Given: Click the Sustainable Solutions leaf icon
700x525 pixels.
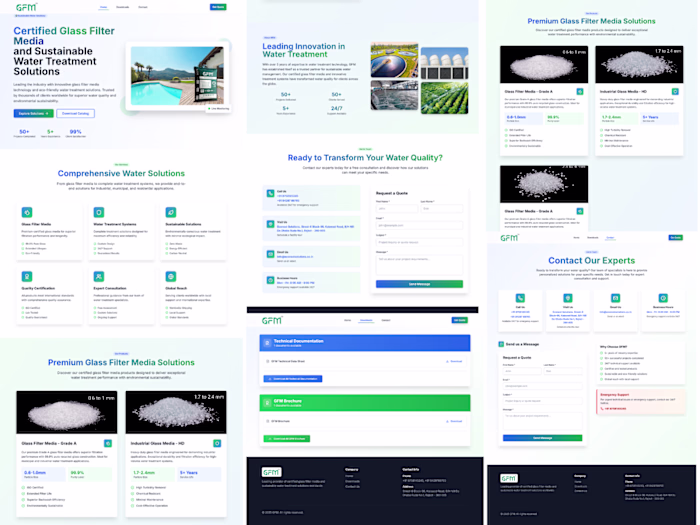Looking at the screenshot, I should tap(171, 212).
